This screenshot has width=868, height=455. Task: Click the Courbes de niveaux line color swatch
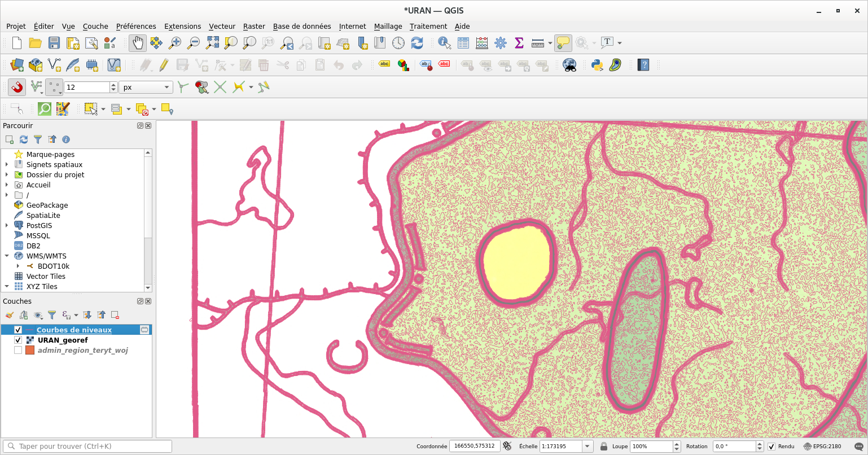click(30, 329)
